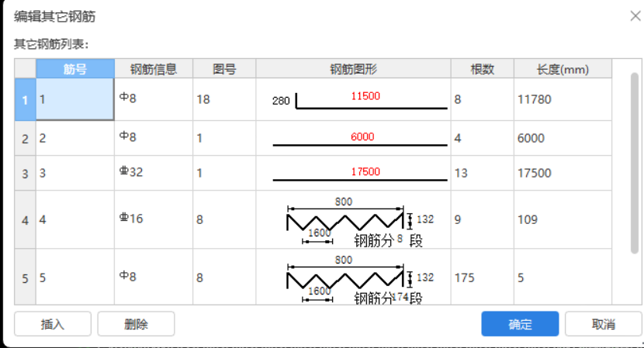The width and height of the screenshot is (644, 348).
Task: Click the 长度 cell with value 17500
Action: 563,173
